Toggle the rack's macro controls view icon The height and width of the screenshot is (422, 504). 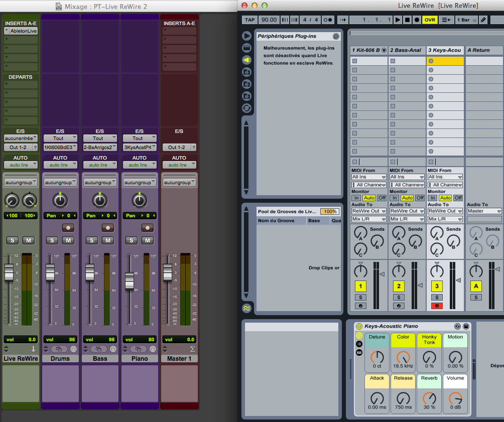tap(359, 336)
